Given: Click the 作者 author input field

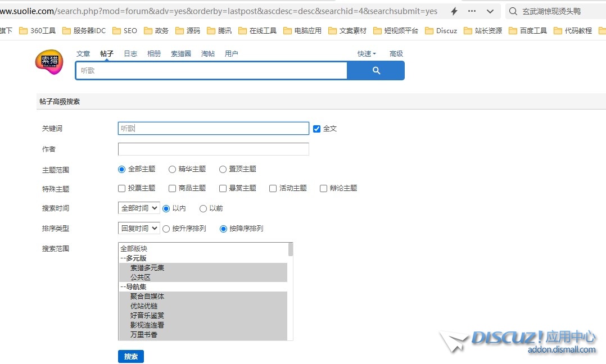Looking at the screenshot, I should point(213,149).
